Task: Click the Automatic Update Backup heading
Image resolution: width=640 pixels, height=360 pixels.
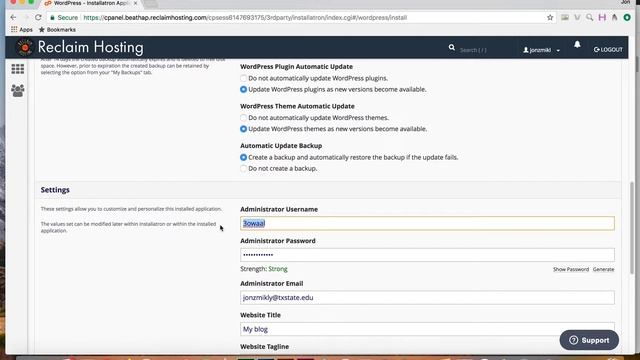Action: pos(281,146)
